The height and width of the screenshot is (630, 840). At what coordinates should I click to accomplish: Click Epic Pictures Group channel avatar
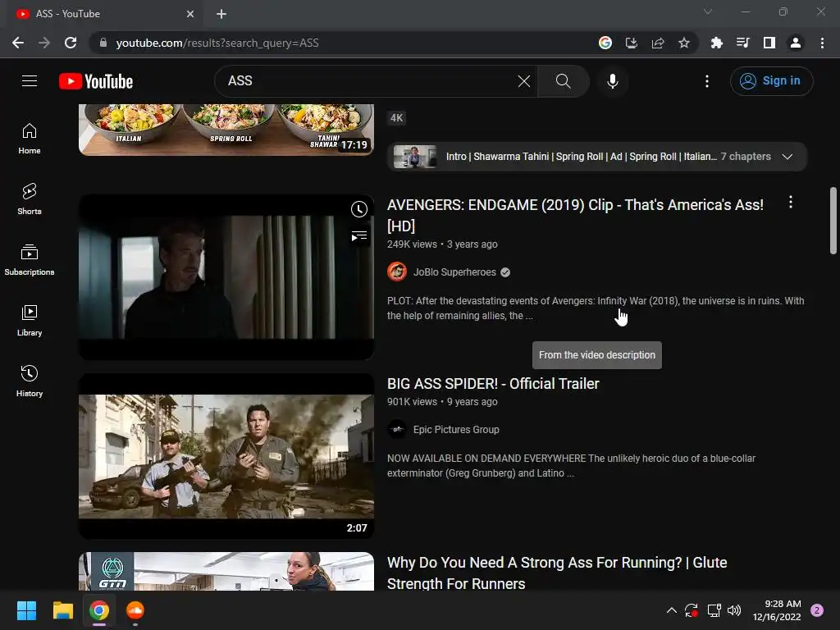pos(397,429)
